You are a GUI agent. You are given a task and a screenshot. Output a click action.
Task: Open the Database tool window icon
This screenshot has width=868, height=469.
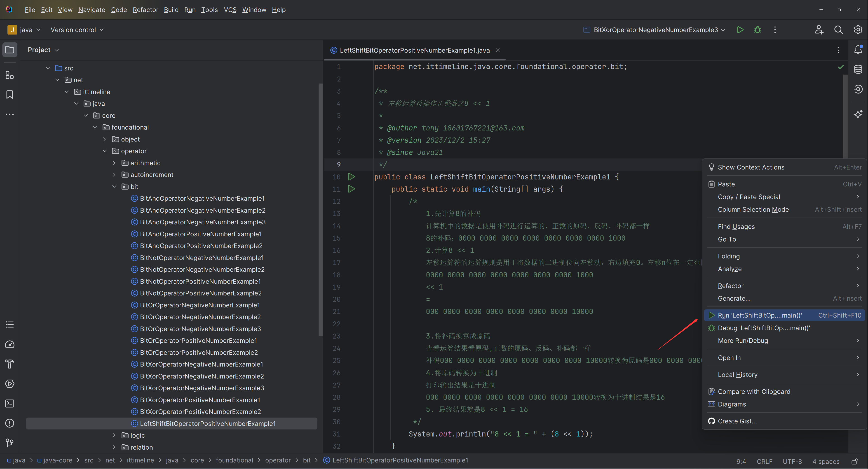[858, 69]
